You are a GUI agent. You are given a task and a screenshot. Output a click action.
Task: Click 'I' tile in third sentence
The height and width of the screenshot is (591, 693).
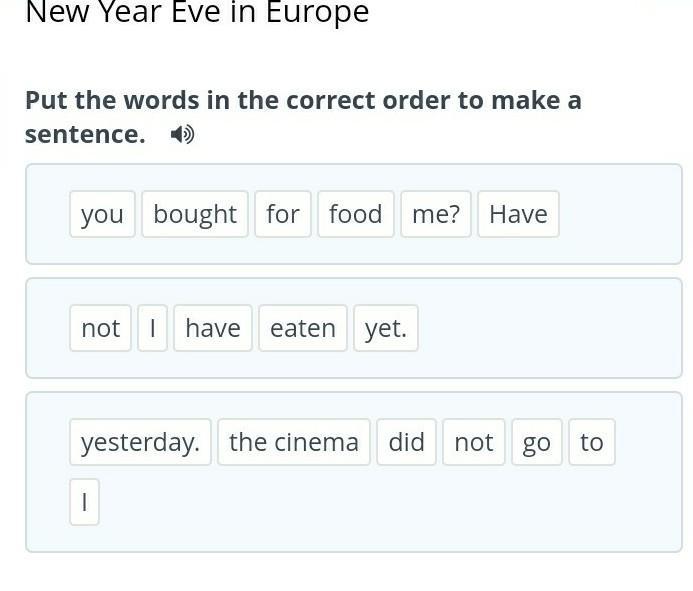tap(84, 502)
